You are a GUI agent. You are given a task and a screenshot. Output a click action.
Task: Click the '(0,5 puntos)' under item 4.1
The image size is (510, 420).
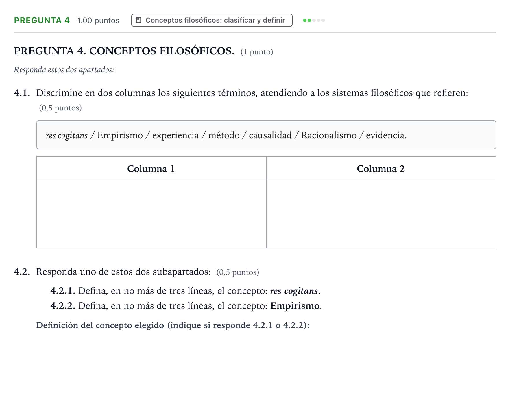[x=60, y=108]
